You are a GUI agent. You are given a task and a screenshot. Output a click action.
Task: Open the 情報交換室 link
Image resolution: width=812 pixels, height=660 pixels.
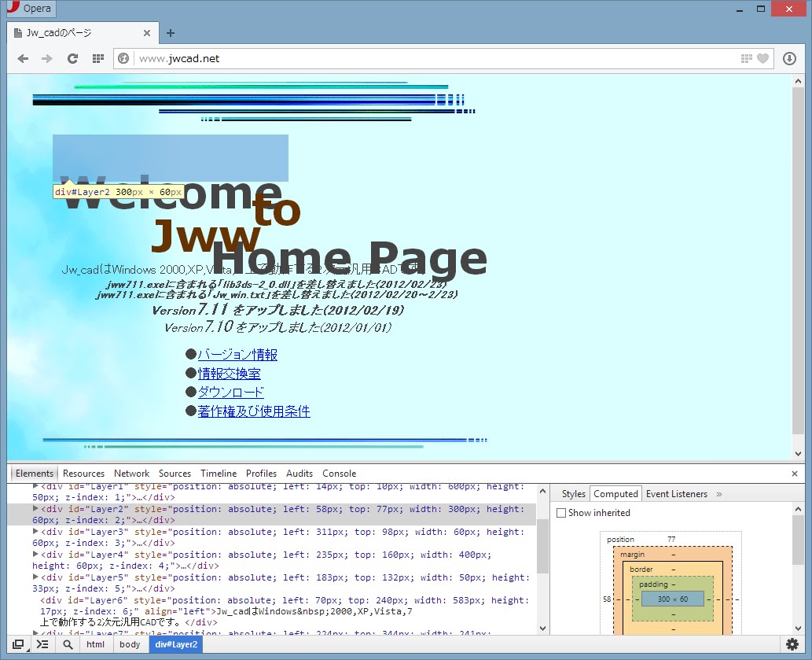tap(229, 374)
